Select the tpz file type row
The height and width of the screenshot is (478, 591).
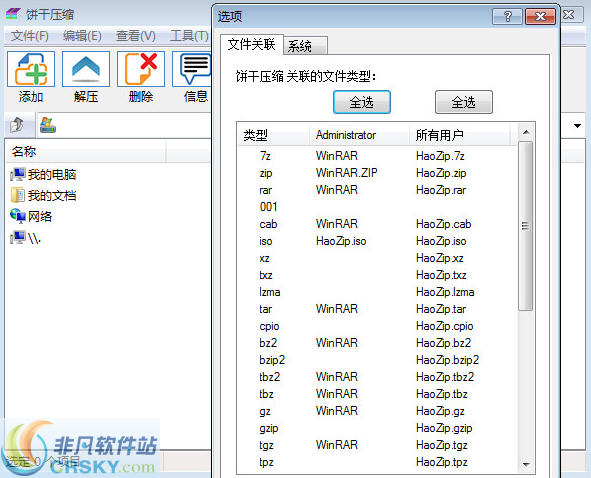pyautogui.click(x=378, y=462)
